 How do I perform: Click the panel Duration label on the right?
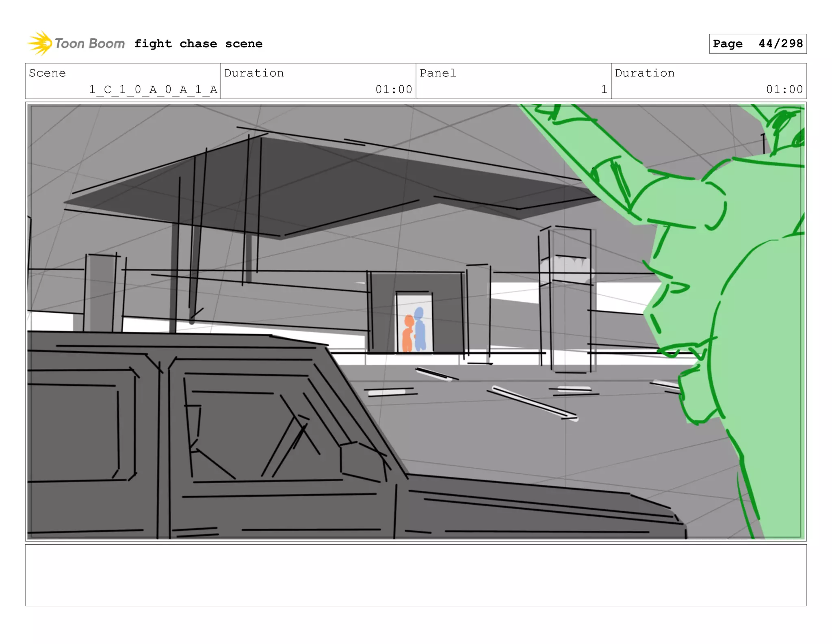[644, 73]
